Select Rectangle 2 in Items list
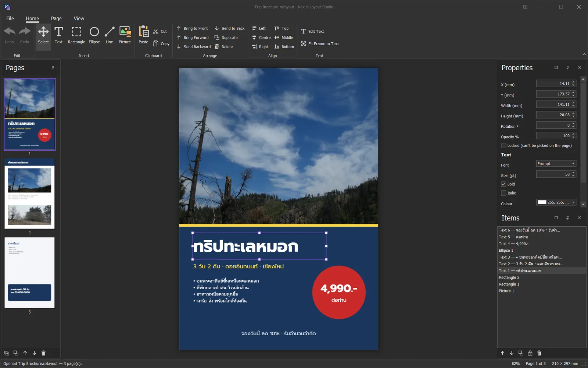The image size is (588, 368). click(x=542, y=277)
